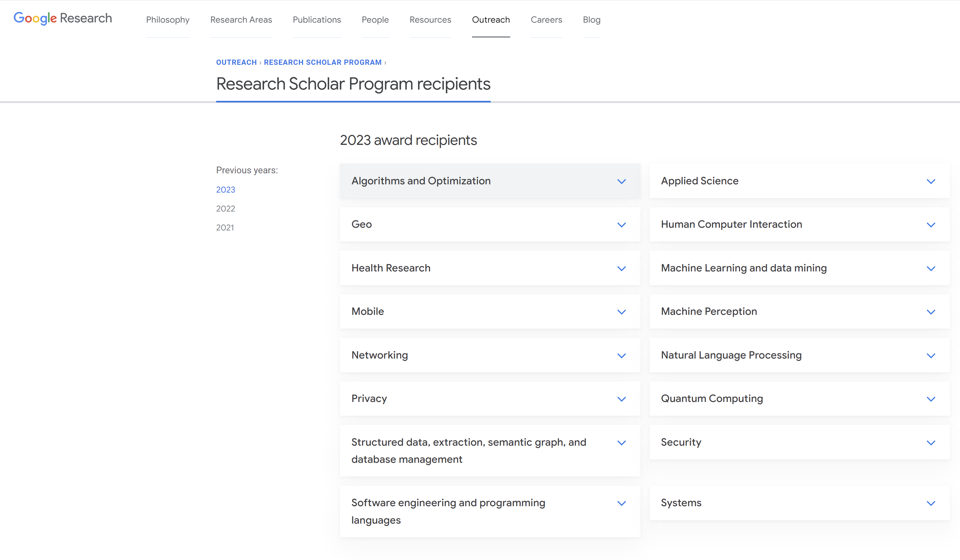Expand Algorithms and Optimization chevron
This screenshot has height=560, width=960.
coord(621,181)
